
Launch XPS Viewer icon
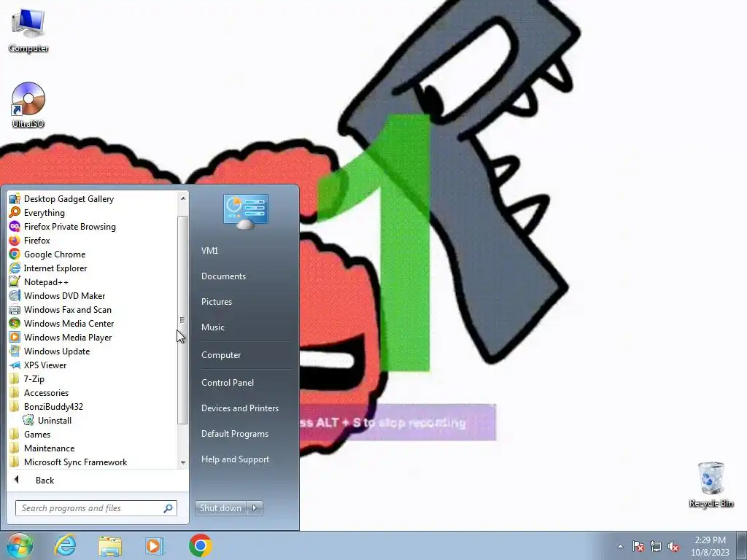point(15,365)
